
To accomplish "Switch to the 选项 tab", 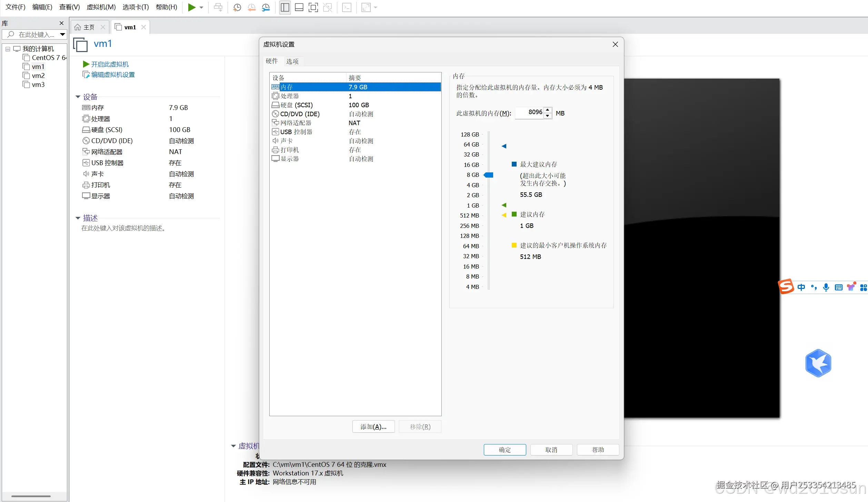I will point(292,61).
